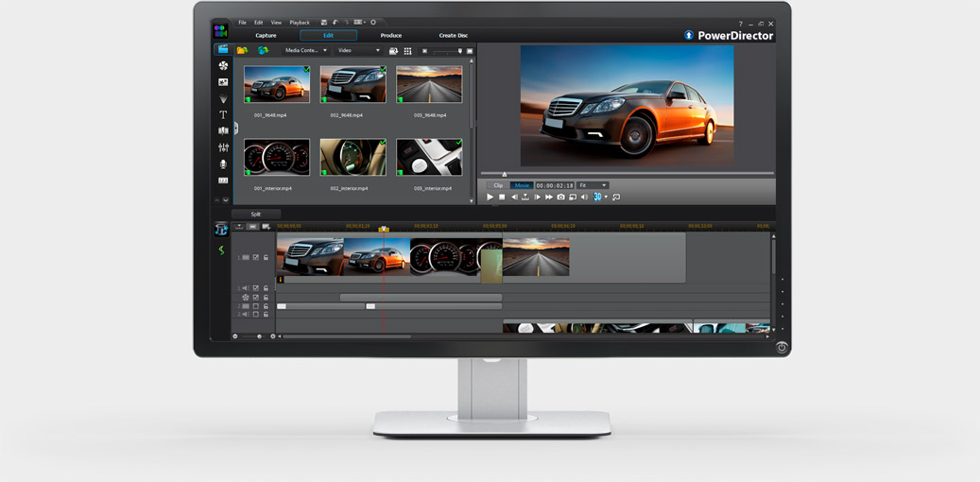The image size is (980, 482).
Task: Open the Video filter dropdown
Action: click(358, 51)
